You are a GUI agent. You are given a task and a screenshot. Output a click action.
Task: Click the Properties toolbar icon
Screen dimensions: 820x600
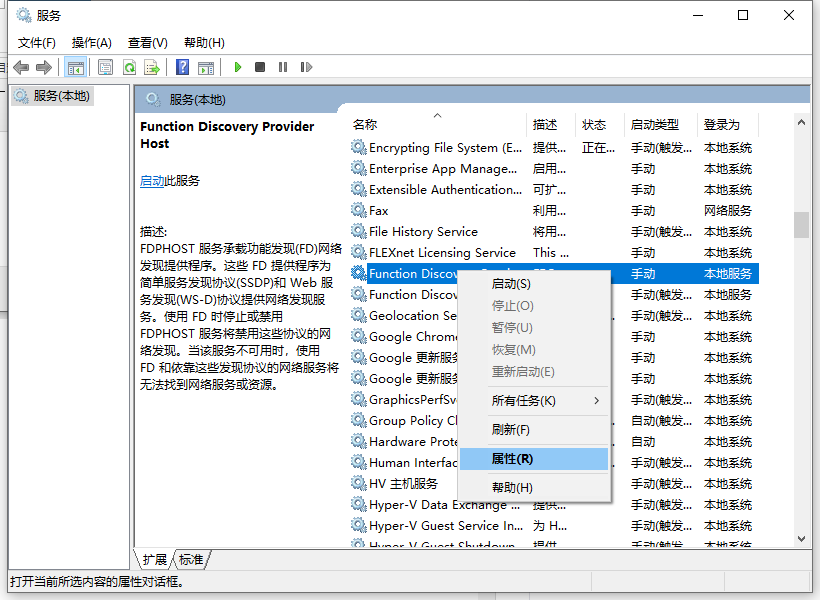[x=105, y=67]
